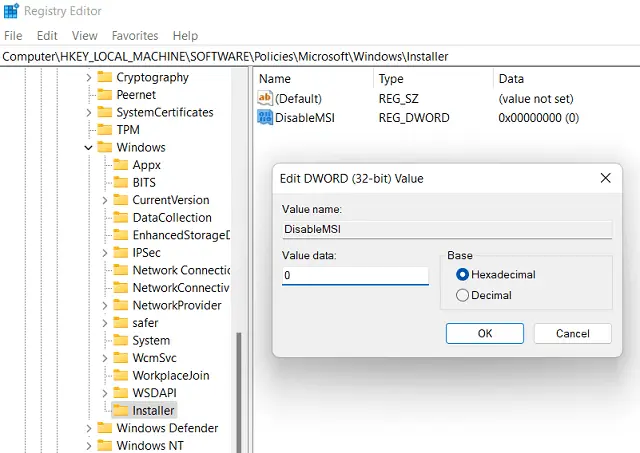The width and height of the screenshot is (640, 453).
Task: Click the TPM folder icon
Action: [104, 130]
